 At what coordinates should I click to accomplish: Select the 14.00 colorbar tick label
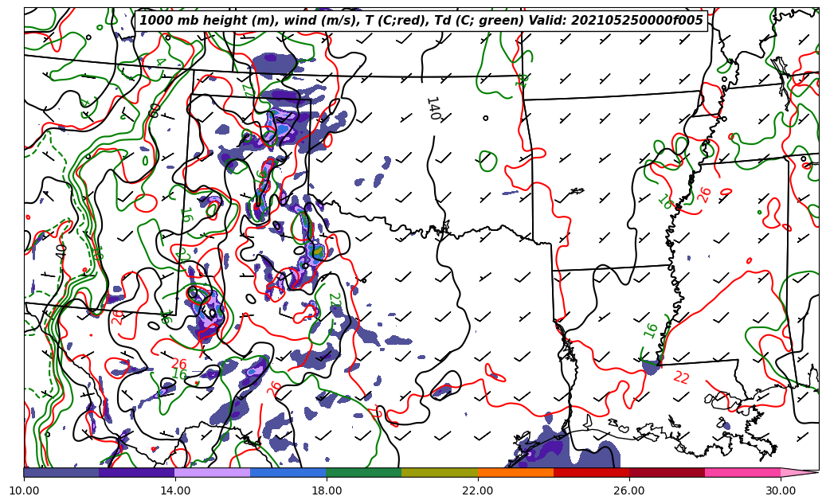click(175, 490)
